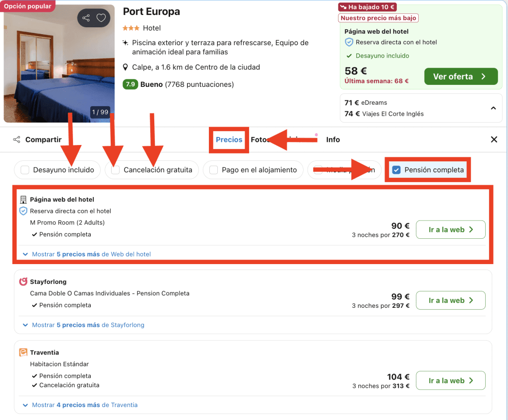Click the hotel building icon beside Página web
The image size is (508, 420).
[x=23, y=200]
